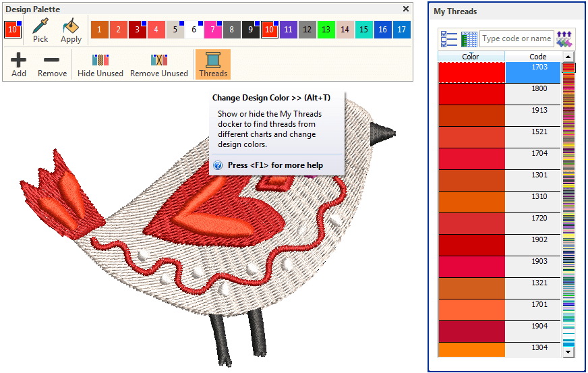This screenshot has width=588, height=373.
Task: Toggle the Threads docker button
Action: (213, 65)
